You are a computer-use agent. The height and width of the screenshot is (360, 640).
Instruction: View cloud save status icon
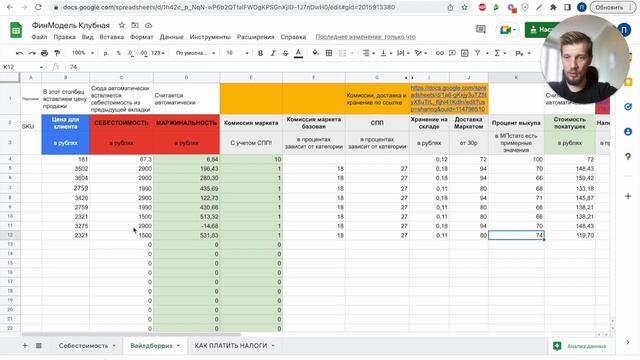[148, 25]
